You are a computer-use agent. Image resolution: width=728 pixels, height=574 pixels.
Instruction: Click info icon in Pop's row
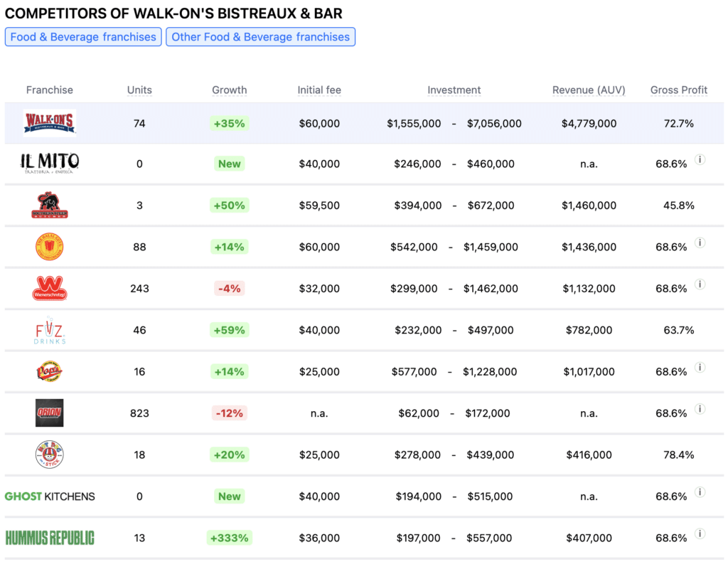[700, 367]
